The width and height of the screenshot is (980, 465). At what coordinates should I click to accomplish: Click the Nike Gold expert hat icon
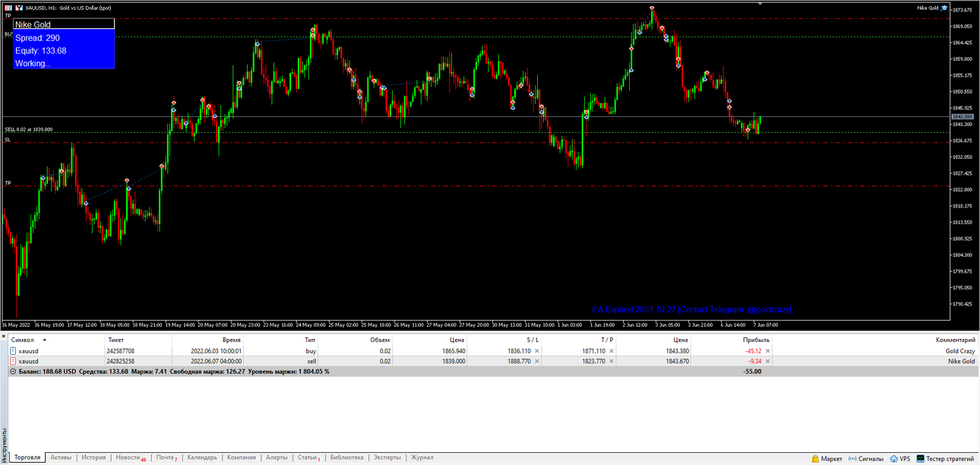click(944, 8)
